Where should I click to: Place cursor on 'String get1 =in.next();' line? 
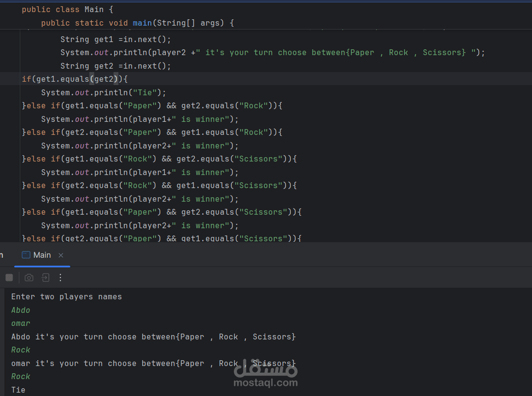[115, 40]
